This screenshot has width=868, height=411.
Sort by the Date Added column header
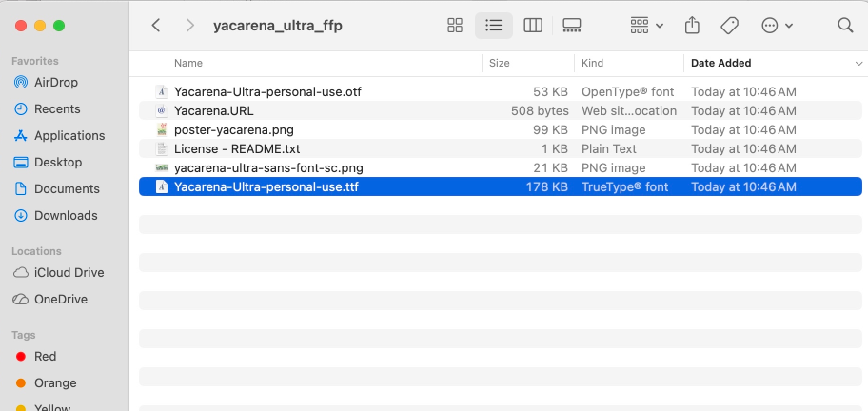[720, 63]
